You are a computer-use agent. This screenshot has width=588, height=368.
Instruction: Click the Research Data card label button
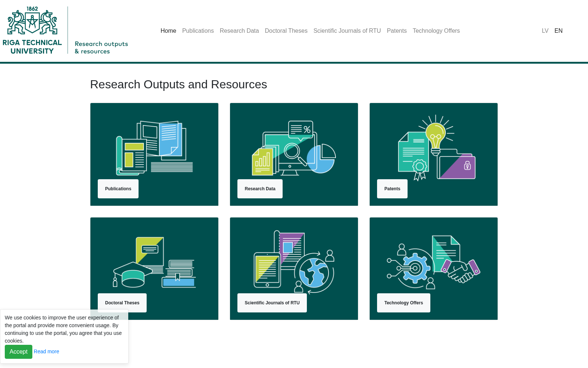260,189
